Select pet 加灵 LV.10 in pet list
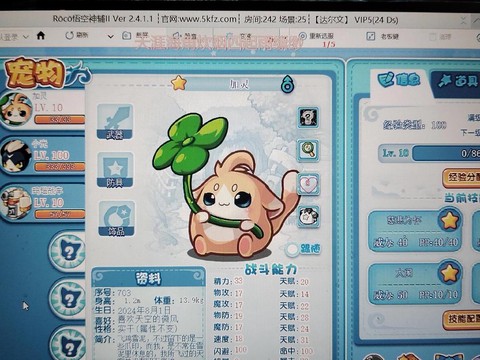 coord(42,110)
